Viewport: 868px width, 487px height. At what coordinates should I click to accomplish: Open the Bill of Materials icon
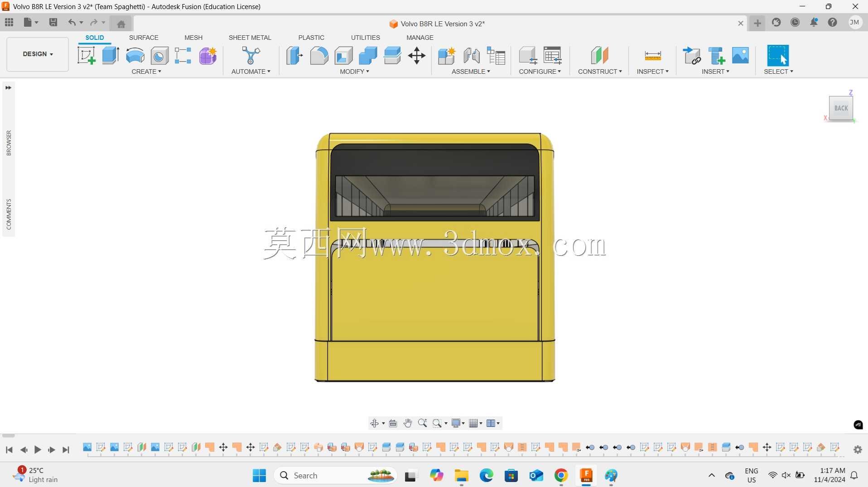point(496,56)
